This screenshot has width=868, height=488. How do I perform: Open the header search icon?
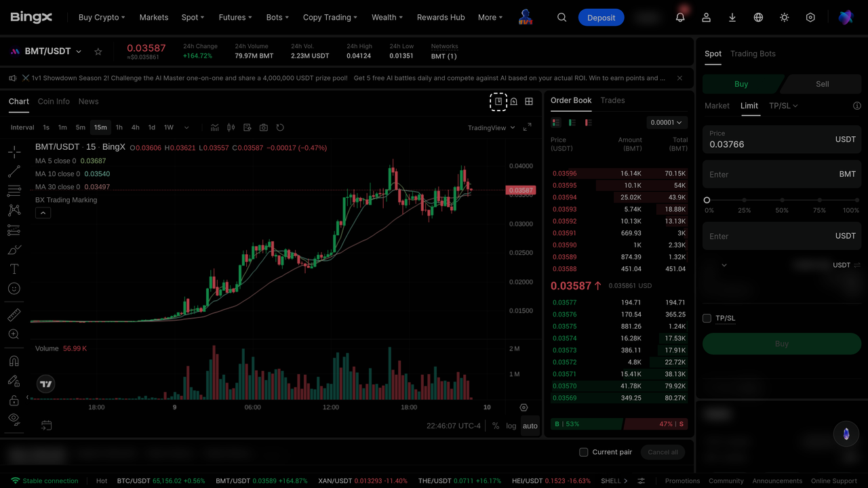pos(561,18)
